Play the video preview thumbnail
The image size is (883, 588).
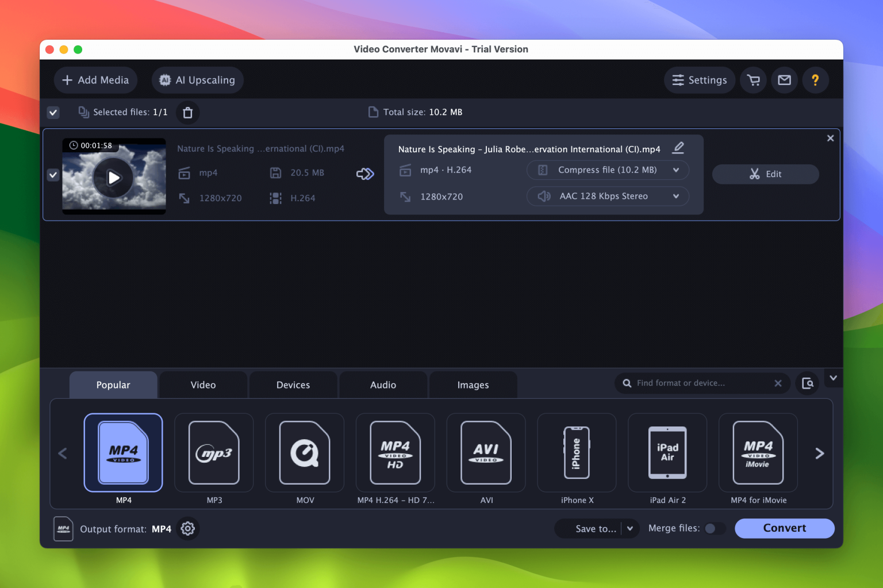click(113, 178)
